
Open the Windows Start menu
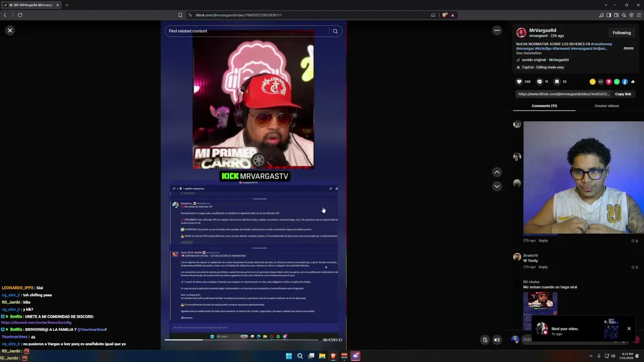click(x=289, y=356)
